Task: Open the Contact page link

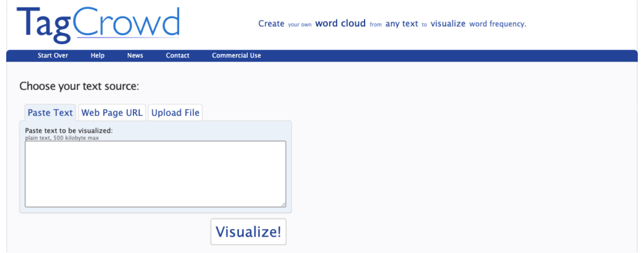Action: click(x=177, y=55)
